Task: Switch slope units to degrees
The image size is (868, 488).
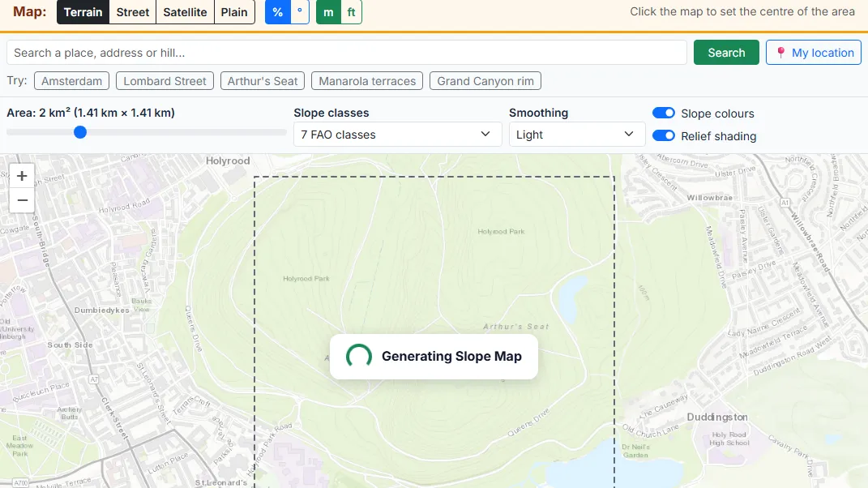Action: pyautogui.click(x=300, y=12)
